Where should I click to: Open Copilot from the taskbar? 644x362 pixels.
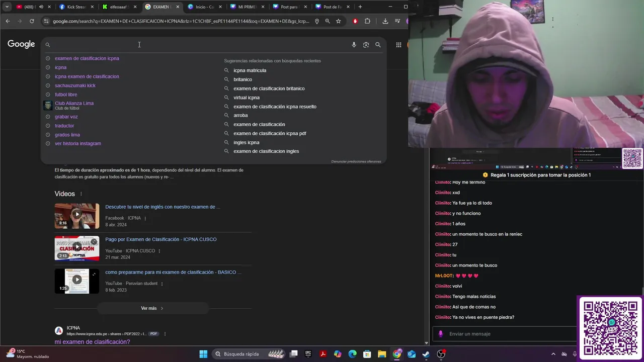coord(338,354)
